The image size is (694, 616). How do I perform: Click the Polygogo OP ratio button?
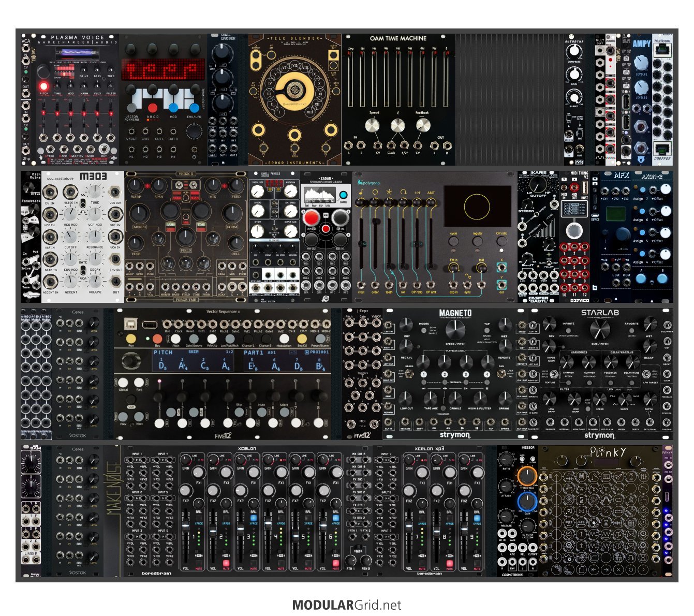click(501, 241)
